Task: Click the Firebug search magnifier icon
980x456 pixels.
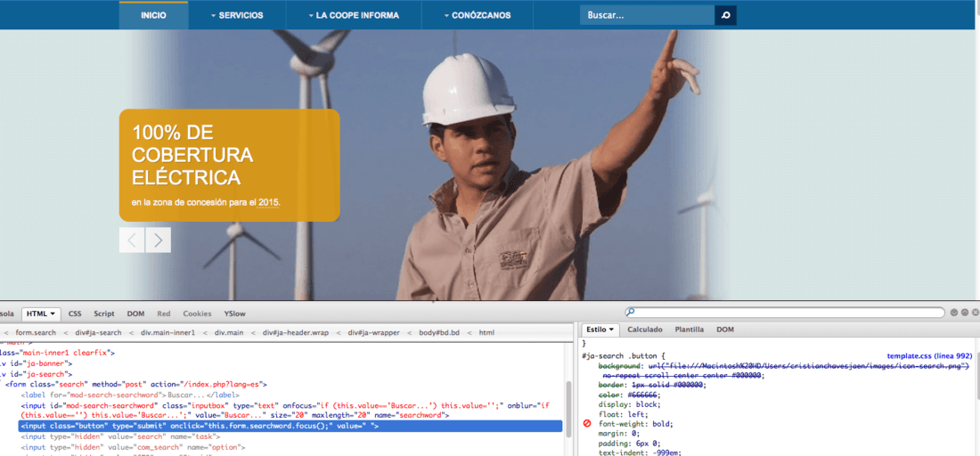Action: tap(631, 313)
